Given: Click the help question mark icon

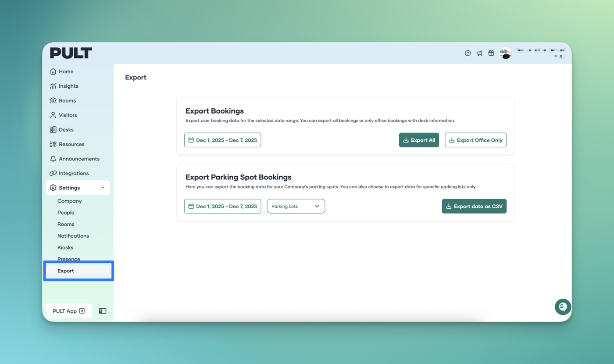Looking at the screenshot, I should click(x=468, y=53).
